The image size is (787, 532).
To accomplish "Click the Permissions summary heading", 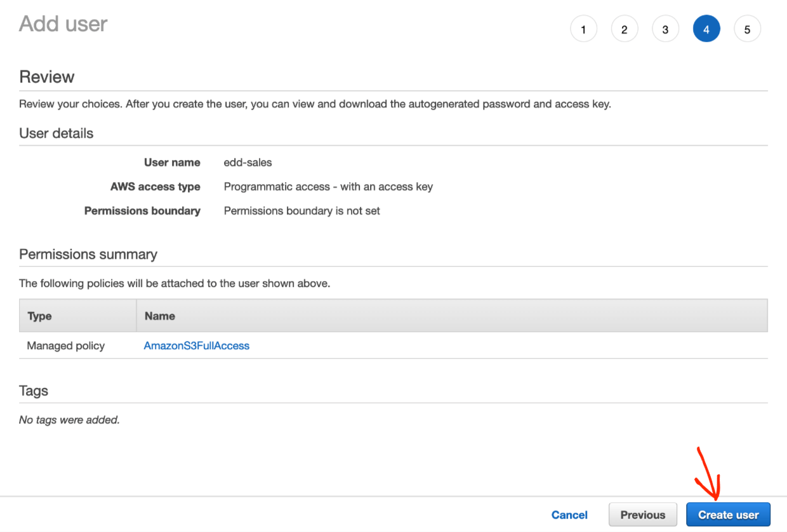I will click(x=88, y=254).
